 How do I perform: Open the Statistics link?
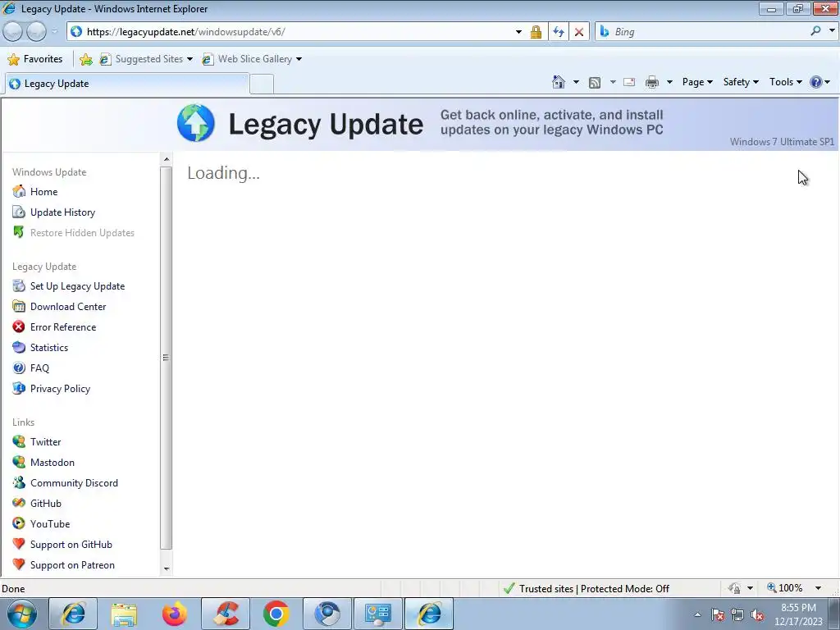coord(49,347)
